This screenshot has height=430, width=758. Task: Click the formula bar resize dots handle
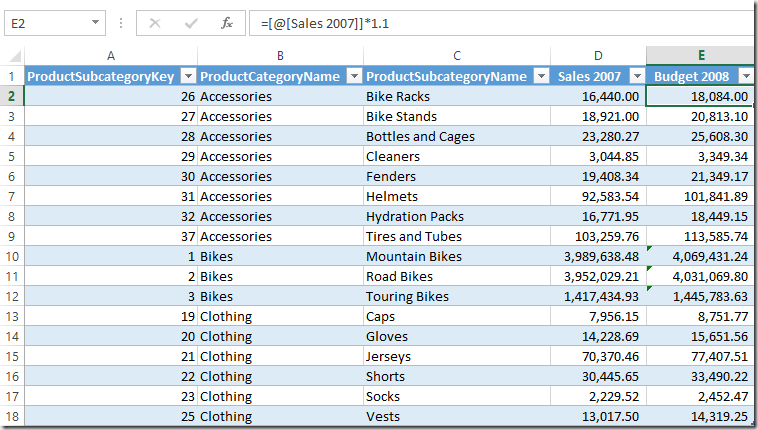click(121, 23)
